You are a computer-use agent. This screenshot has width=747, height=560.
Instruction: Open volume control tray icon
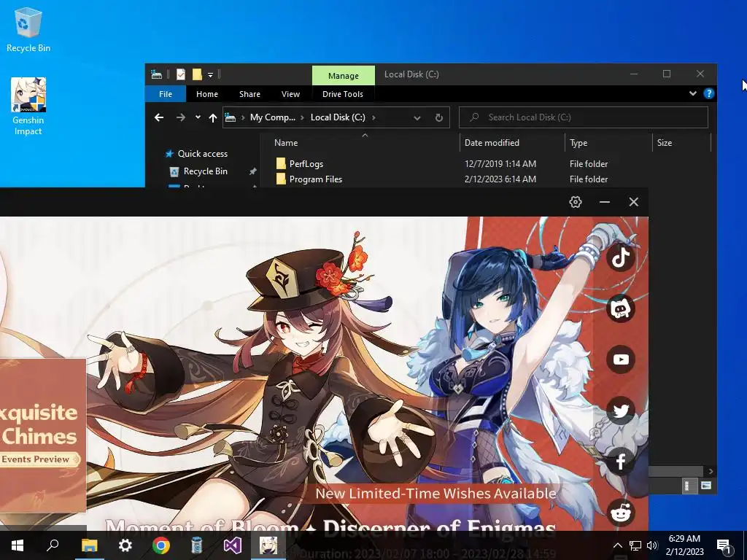tap(652, 545)
